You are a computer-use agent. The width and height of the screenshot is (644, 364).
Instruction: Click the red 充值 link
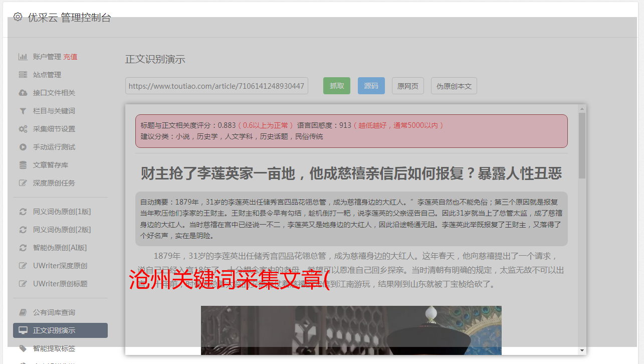70,57
